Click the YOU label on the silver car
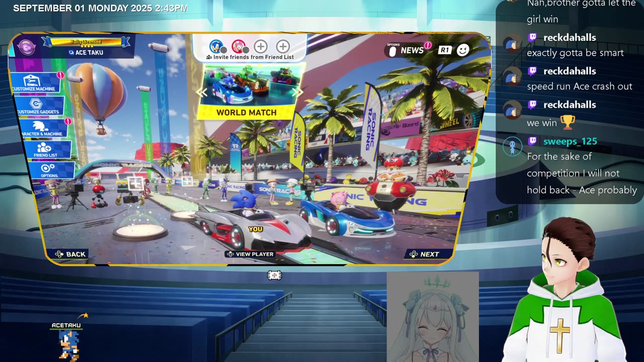 [256, 229]
